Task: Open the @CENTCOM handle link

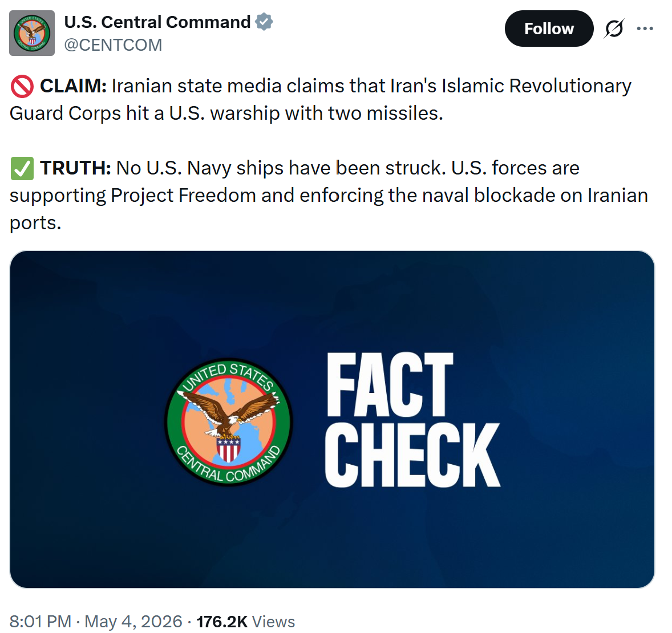Action: (x=113, y=45)
